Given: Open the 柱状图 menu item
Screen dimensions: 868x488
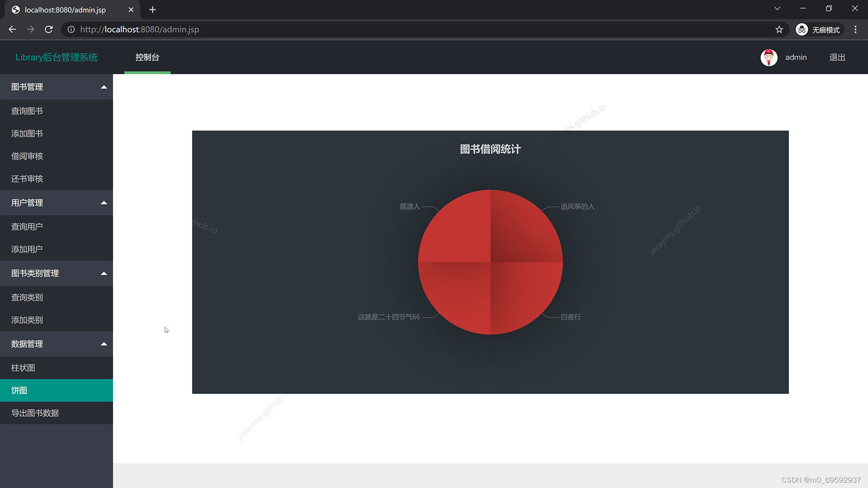Looking at the screenshot, I should (x=23, y=368).
